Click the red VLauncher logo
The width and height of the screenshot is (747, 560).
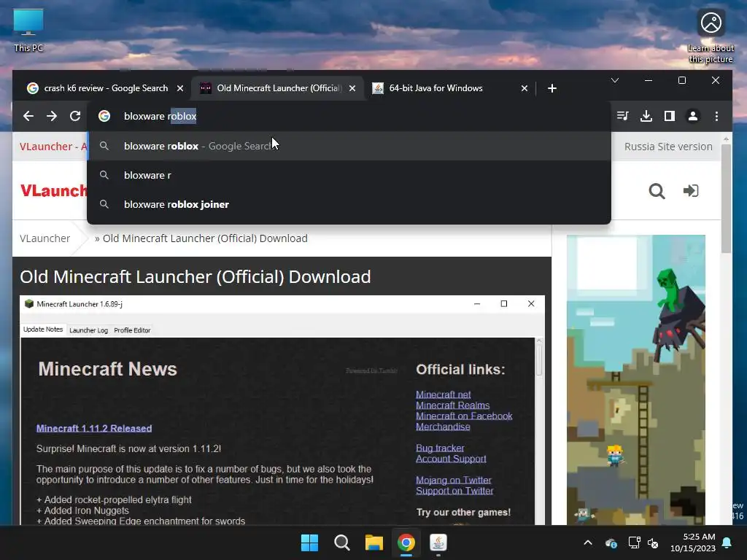point(53,191)
